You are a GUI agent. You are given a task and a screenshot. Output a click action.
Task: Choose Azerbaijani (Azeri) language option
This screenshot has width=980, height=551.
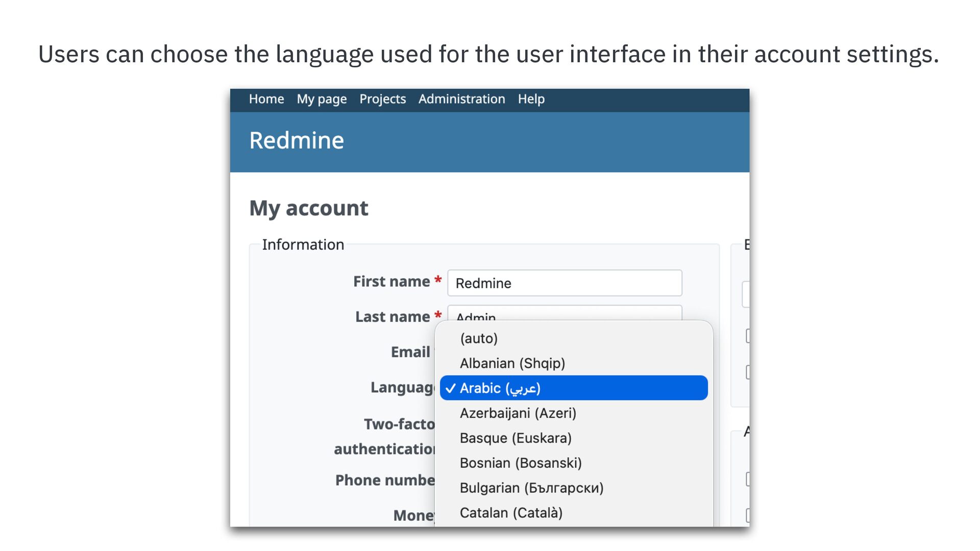tap(574, 413)
